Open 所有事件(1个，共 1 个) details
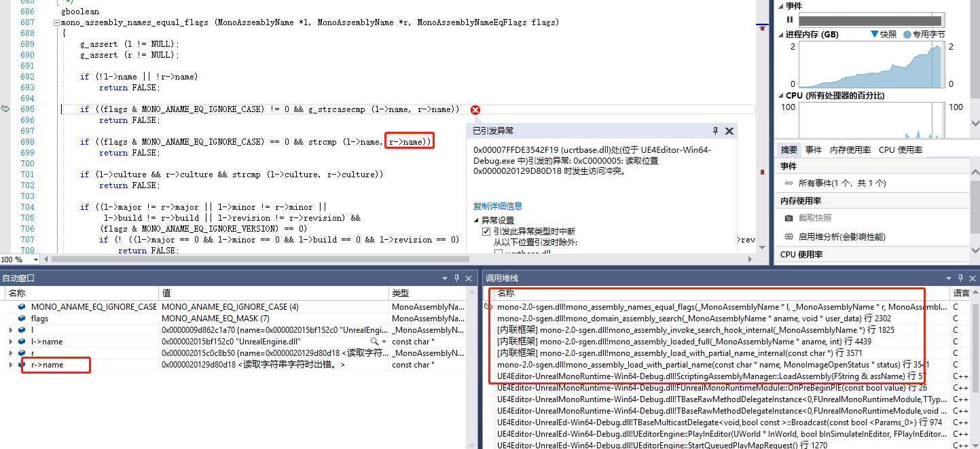Image resolution: width=980 pixels, height=449 pixels. coord(843,183)
